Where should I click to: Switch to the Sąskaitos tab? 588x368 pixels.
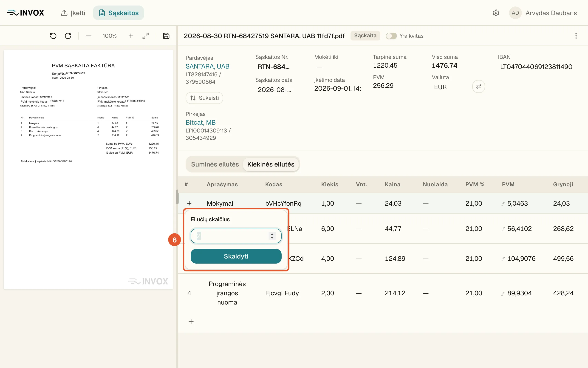point(119,13)
